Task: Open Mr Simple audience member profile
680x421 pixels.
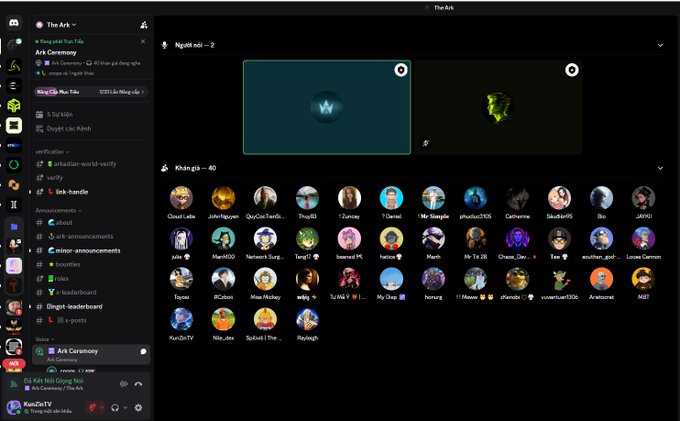Action: click(433, 202)
